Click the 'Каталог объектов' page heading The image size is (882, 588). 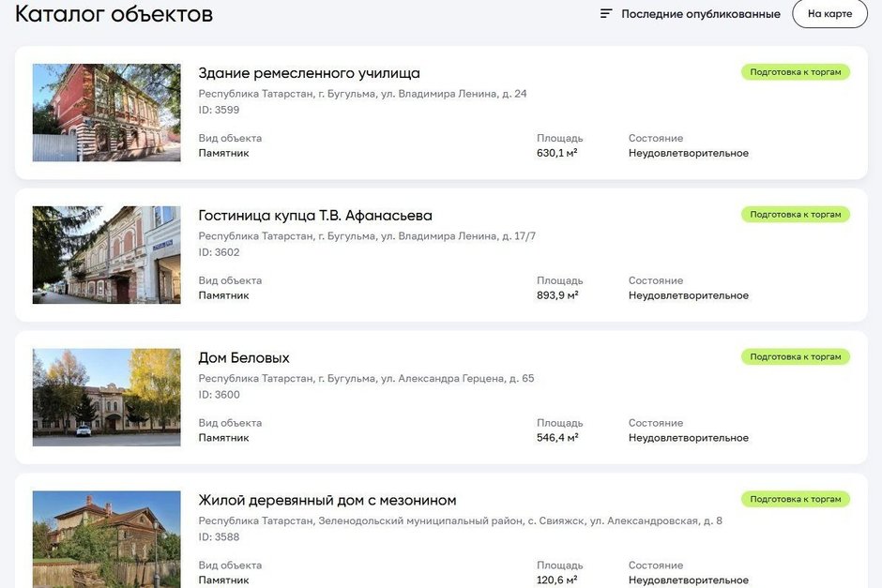pyautogui.click(x=114, y=14)
